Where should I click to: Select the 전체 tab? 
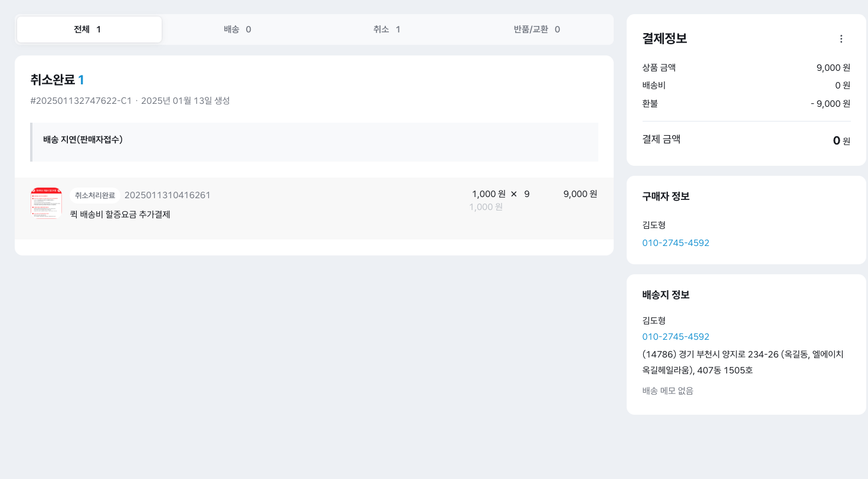click(89, 29)
